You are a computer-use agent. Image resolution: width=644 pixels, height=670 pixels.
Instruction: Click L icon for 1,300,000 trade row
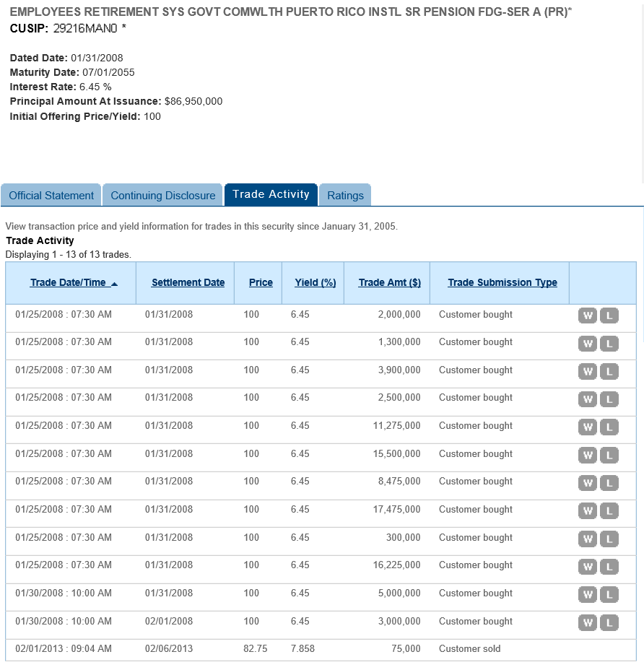tap(609, 344)
